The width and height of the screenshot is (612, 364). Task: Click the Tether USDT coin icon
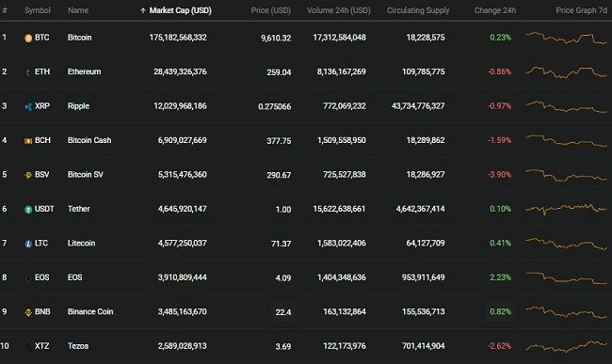[28, 210]
